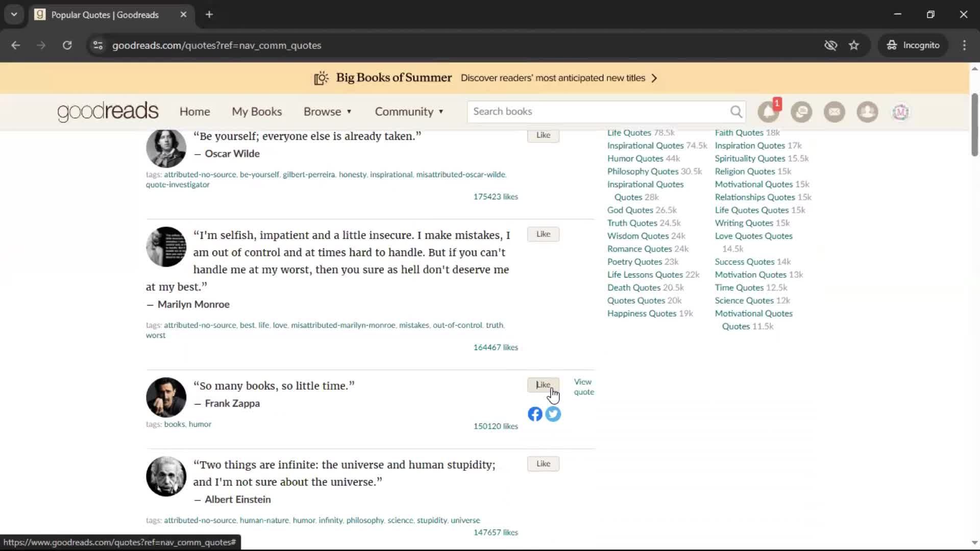View site information icon in address bar
This screenshot has width=980, height=551.
[x=98, y=45]
